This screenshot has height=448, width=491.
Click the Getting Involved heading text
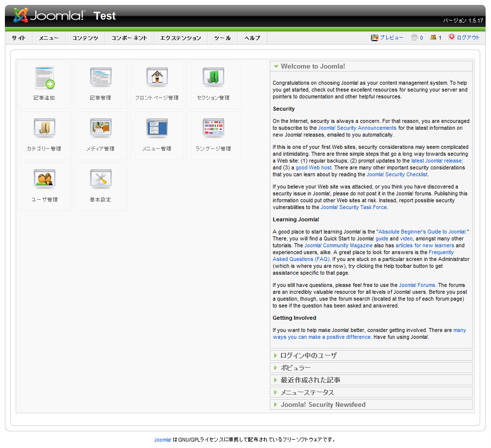pyautogui.click(x=294, y=318)
